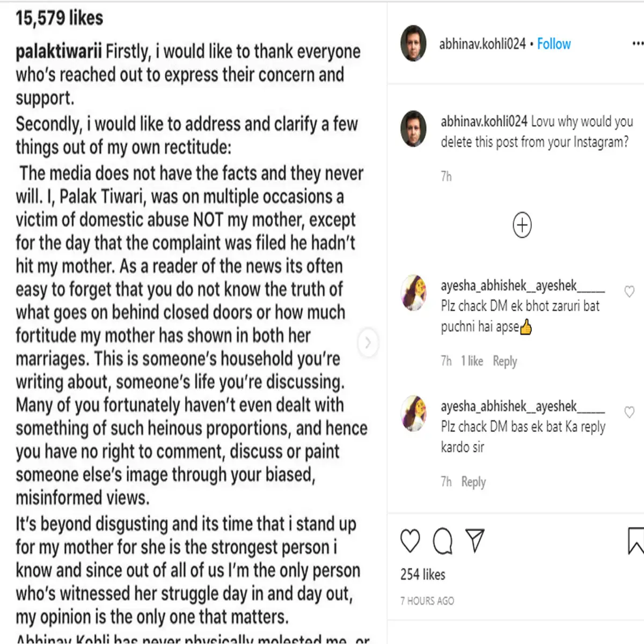View the 254 likes list
Image resolution: width=644 pixels, height=644 pixels.
pyautogui.click(x=423, y=575)
